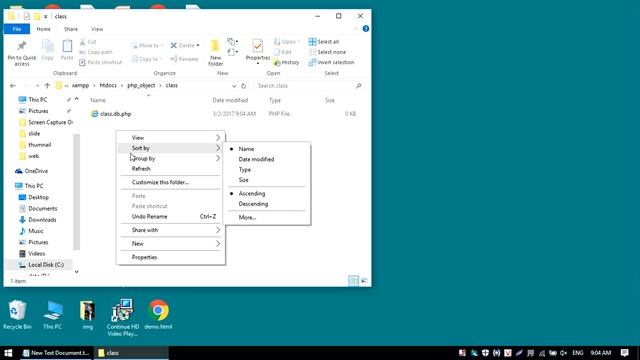Select demo.html Chrome desktop icon
Screen dimensions: 640x360
[158, 314]
